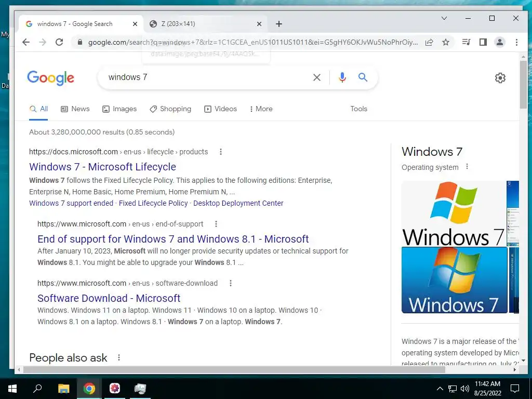Open taskbar search
This screenshot has height=399, width=532.
(x=37, y=389)
